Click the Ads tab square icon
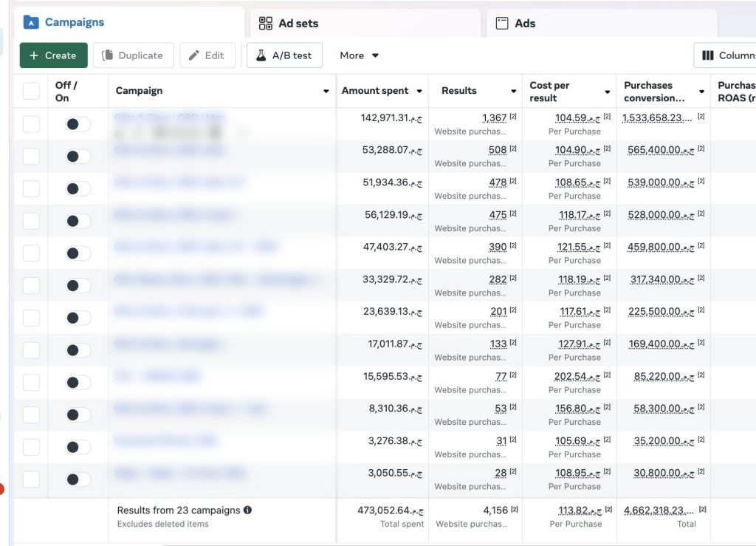Viewport: 756px width, 546px height. click(502, 24)
